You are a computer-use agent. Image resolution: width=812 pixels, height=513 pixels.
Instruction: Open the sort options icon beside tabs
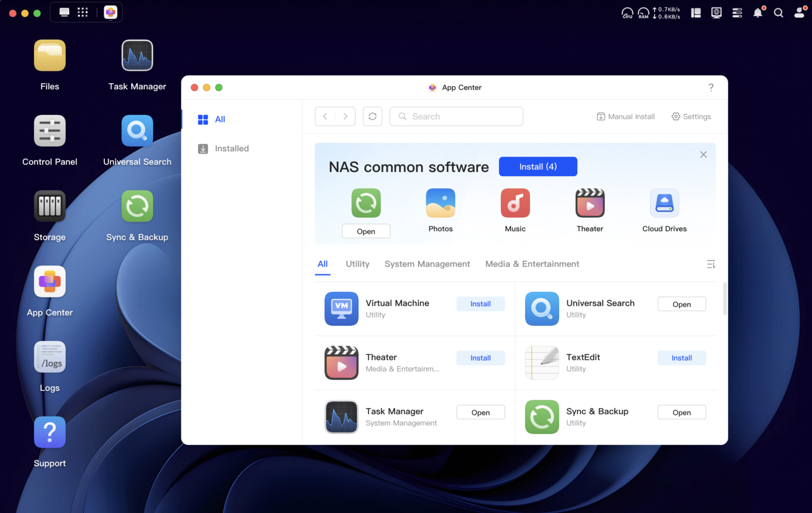point(711,264)
